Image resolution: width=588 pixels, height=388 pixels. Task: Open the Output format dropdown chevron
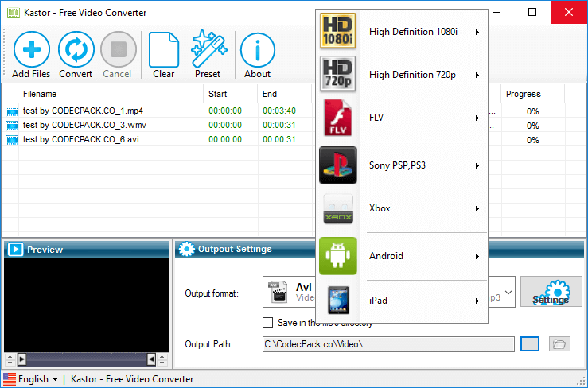click(x=508, y=293)
